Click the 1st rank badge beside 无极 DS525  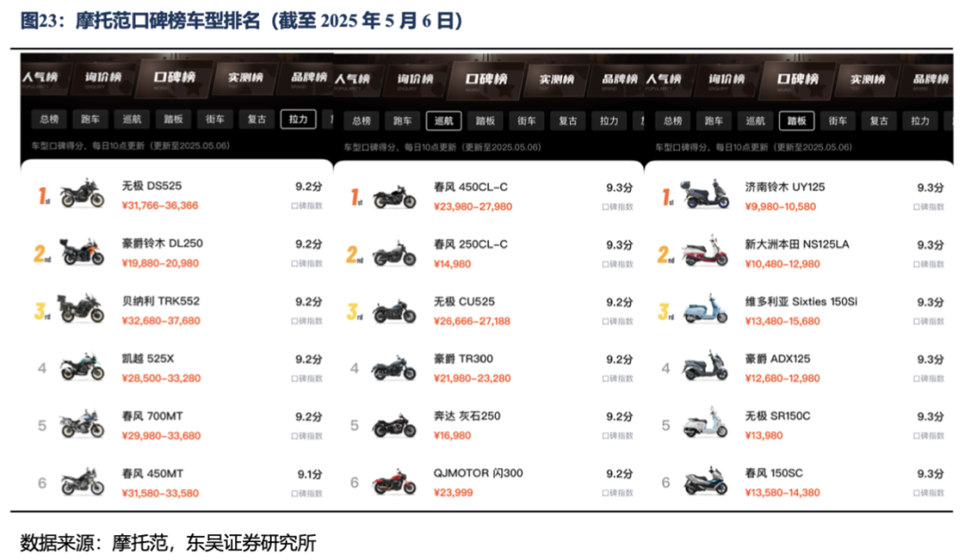point(44,196)
